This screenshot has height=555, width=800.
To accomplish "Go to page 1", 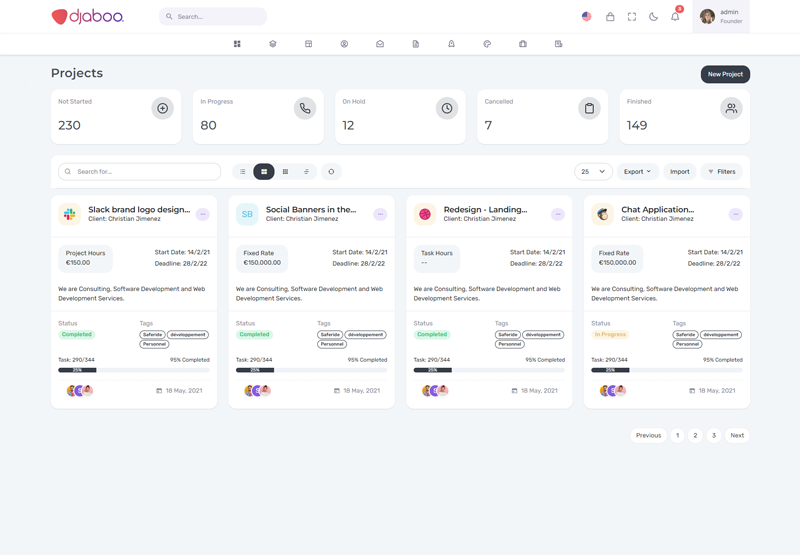I will point(678,436).
